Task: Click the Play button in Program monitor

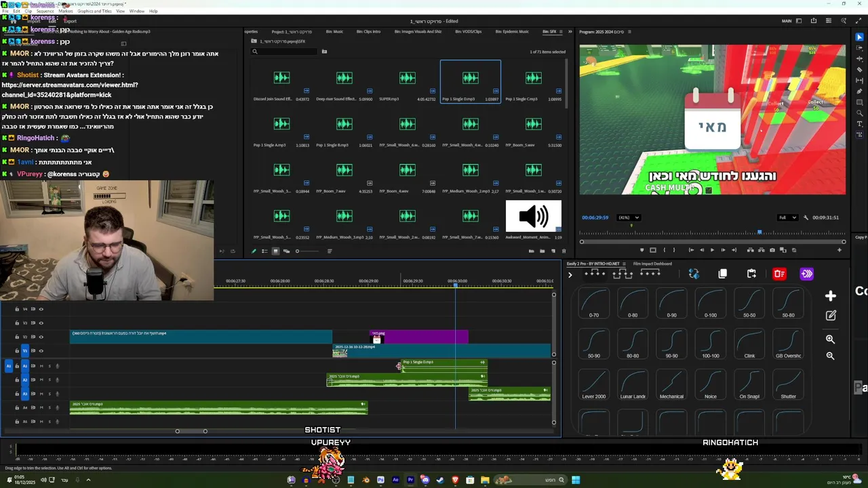Action: click(x=712, y=250)
